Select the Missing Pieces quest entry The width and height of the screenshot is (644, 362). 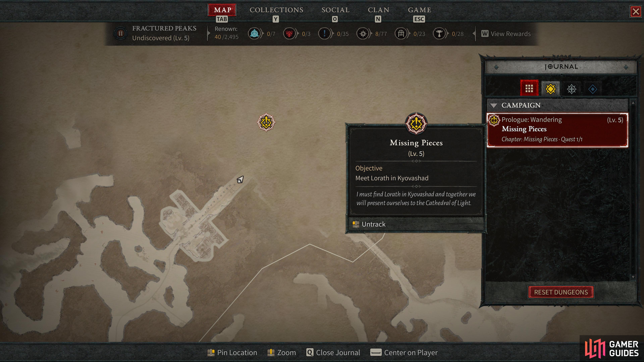click(557, 130)
